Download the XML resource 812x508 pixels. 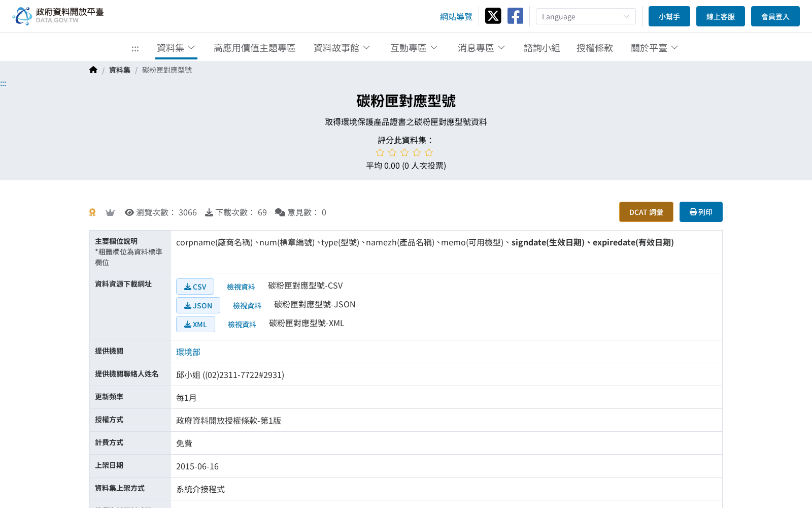[195, 324]
